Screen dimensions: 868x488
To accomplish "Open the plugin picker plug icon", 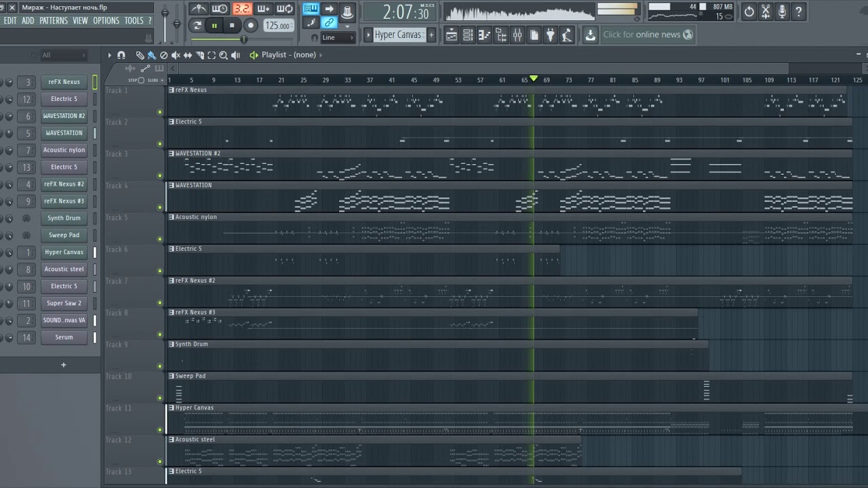I will tap(551, 35).
